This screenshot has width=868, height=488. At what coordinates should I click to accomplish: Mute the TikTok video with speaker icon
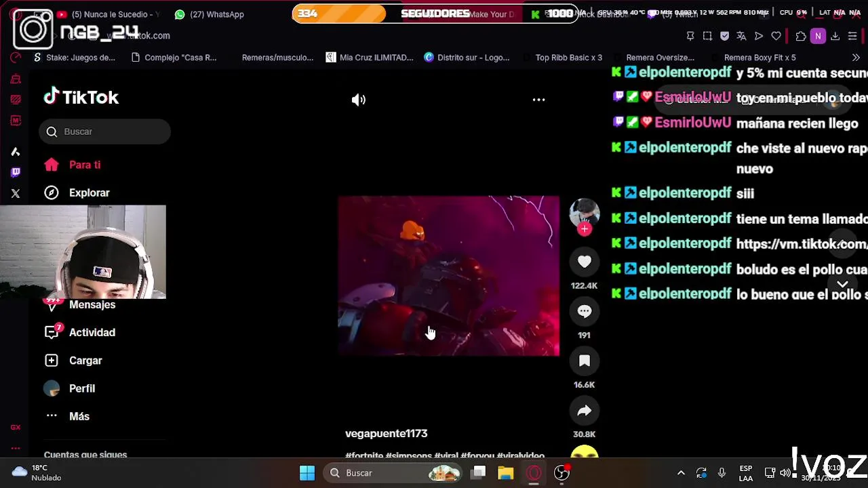359,100
